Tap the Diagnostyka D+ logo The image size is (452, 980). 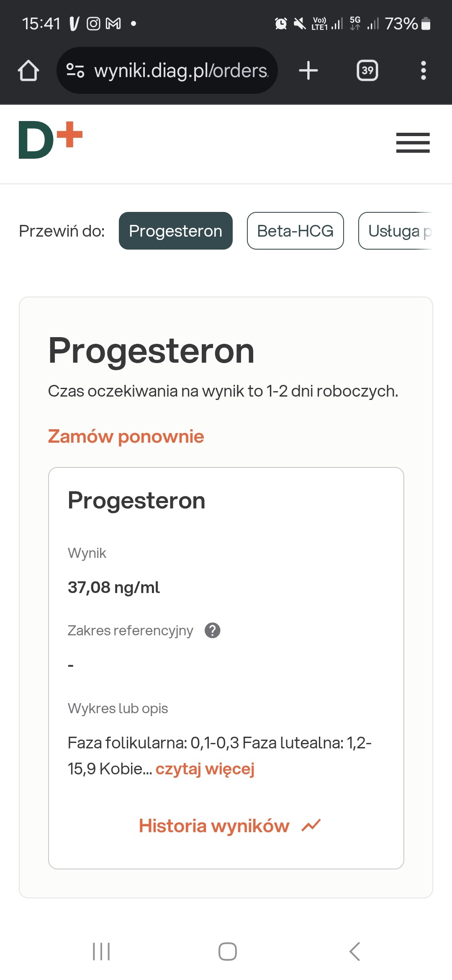51,140
